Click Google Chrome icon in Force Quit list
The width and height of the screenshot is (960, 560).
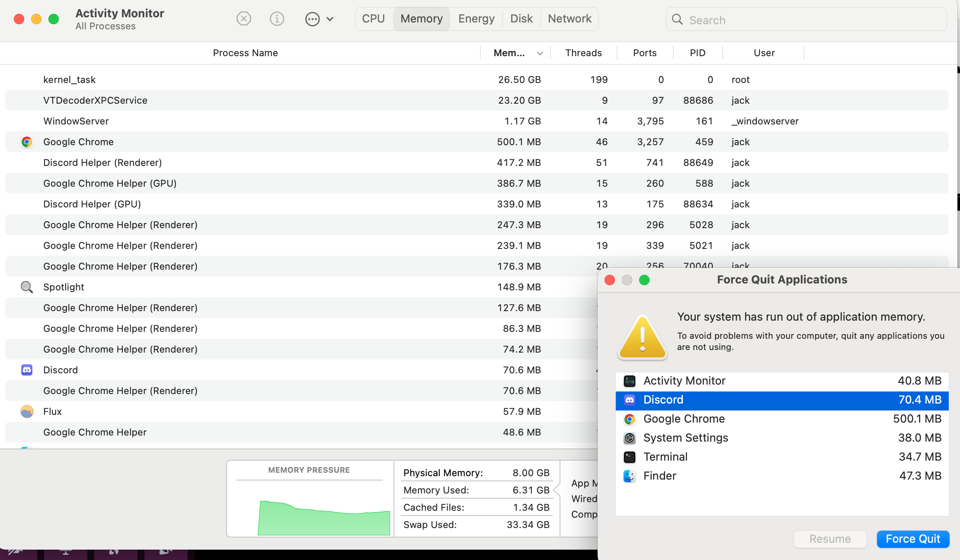point(630,419)
